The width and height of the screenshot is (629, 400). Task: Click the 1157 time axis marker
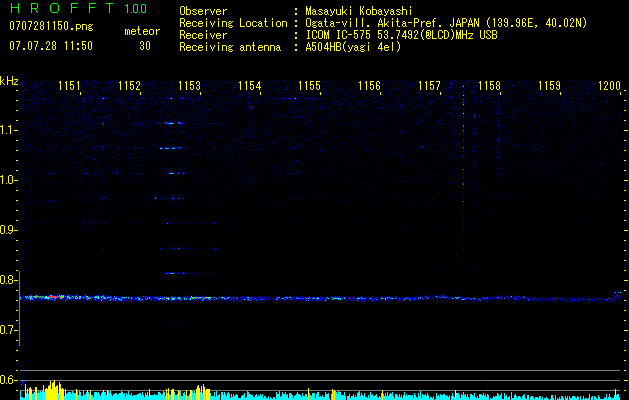pyautogui.click(x=430, y=86)
